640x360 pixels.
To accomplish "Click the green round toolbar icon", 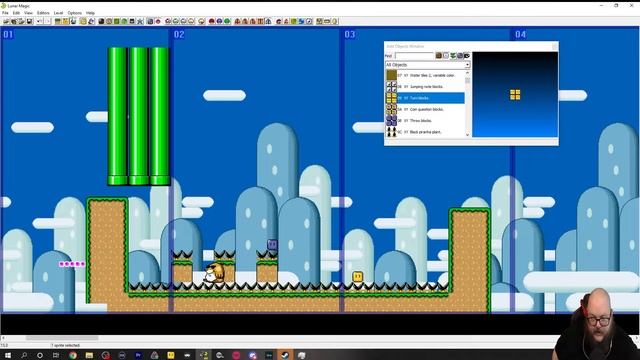I will pyautogui.click(x=227, y=21).
